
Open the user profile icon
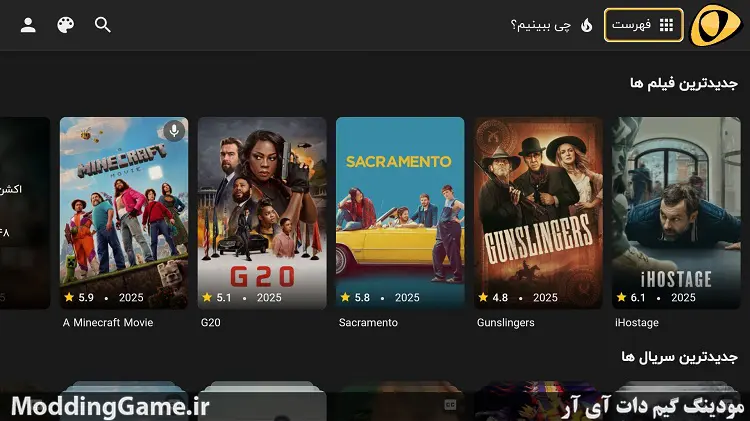[28, 25]
